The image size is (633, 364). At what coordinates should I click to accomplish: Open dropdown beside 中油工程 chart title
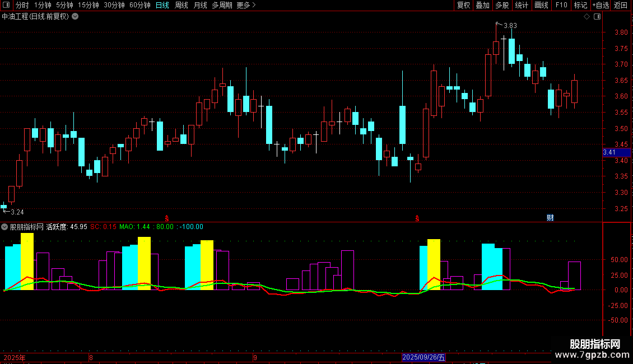pos(75,17)
